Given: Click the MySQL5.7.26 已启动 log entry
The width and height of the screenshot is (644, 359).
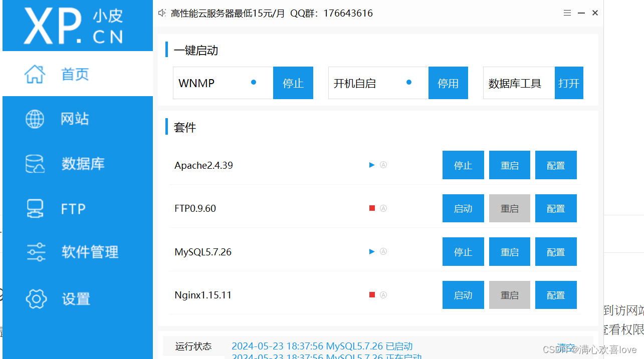Looking at the screenshot, I should click(x=322, y=346).
